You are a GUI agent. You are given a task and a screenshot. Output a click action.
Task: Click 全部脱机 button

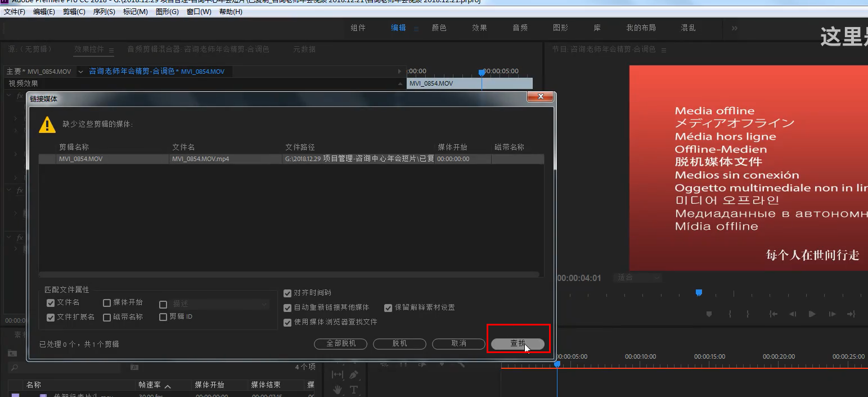coord(341,344)
